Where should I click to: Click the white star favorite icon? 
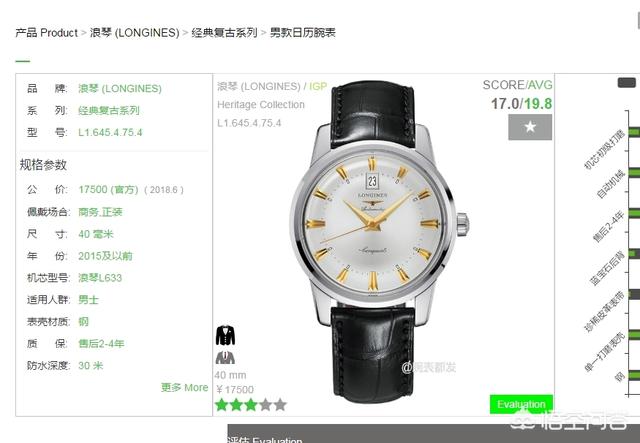coord(530,127)
